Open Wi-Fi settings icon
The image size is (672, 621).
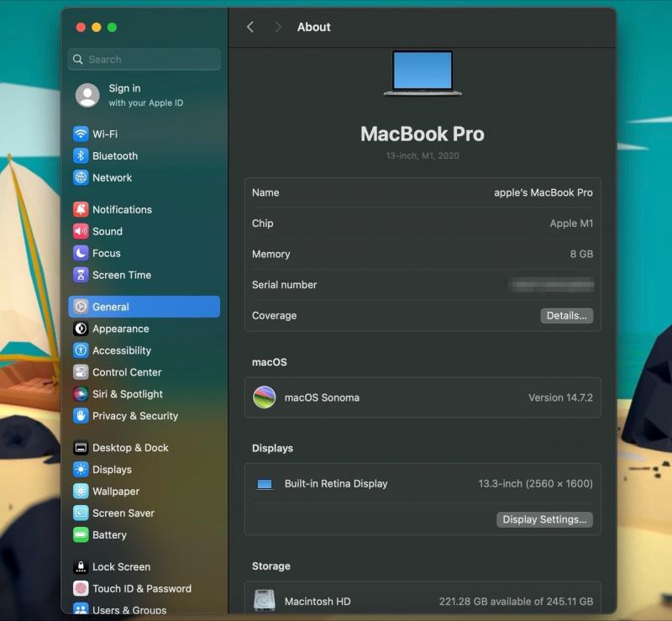pos(81,134)
